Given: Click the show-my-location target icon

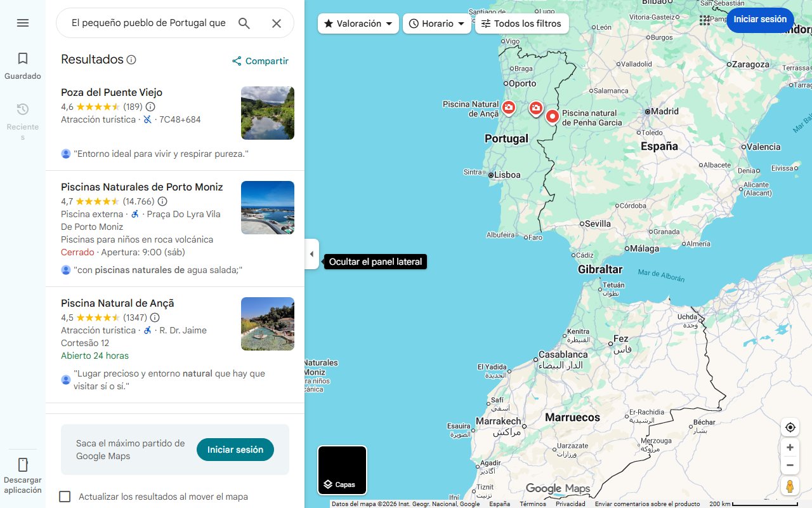Looking at the screenshot, I should [790, 427].
